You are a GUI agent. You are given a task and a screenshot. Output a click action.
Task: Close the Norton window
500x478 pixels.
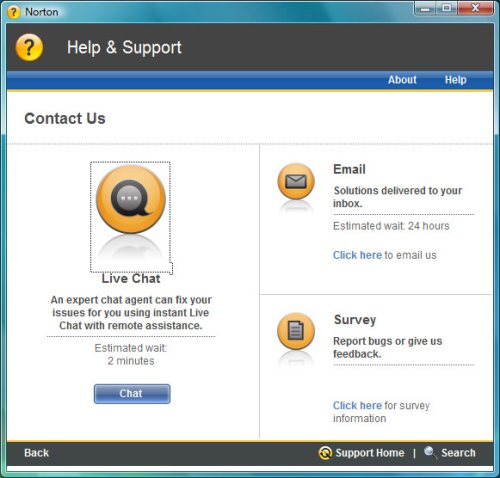tap(476, 8)
